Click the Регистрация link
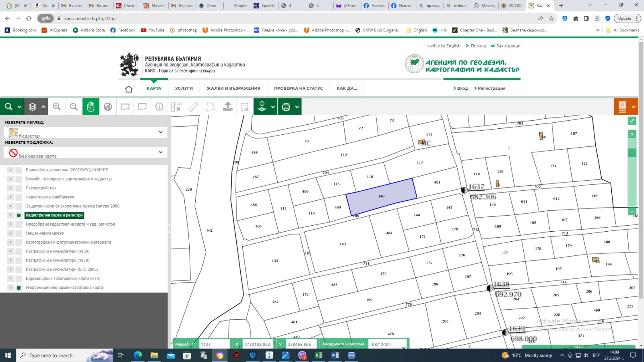The height and width of the screenshot is (362, 644). [491, 88]
